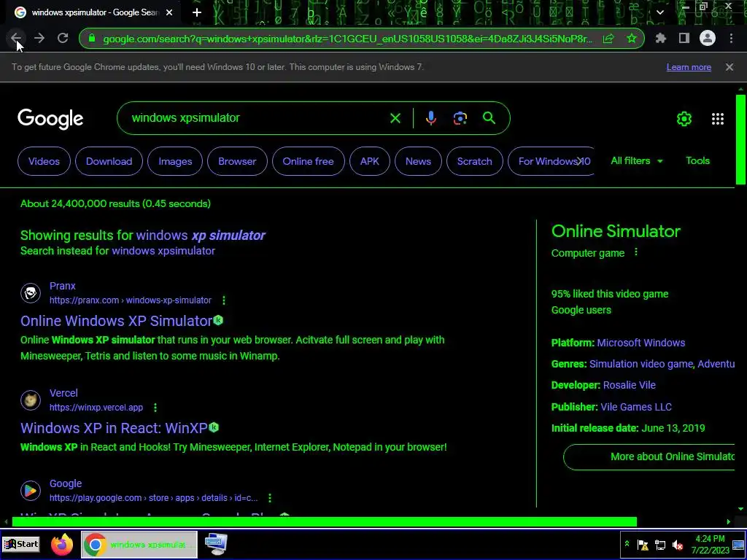
Task: Select the Scratch filter chip
Action: (474, 161)
